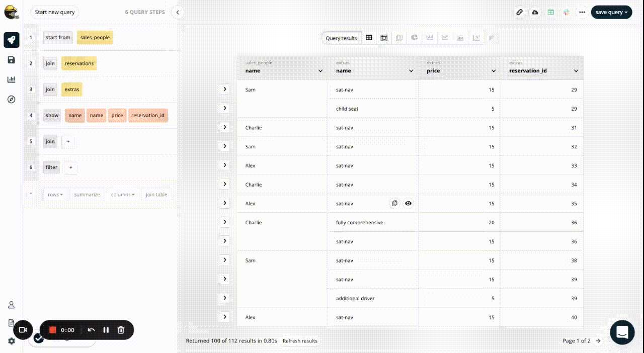Open the dashboards bar chart sidebar icon
The image size is (644, 353).
12,79
